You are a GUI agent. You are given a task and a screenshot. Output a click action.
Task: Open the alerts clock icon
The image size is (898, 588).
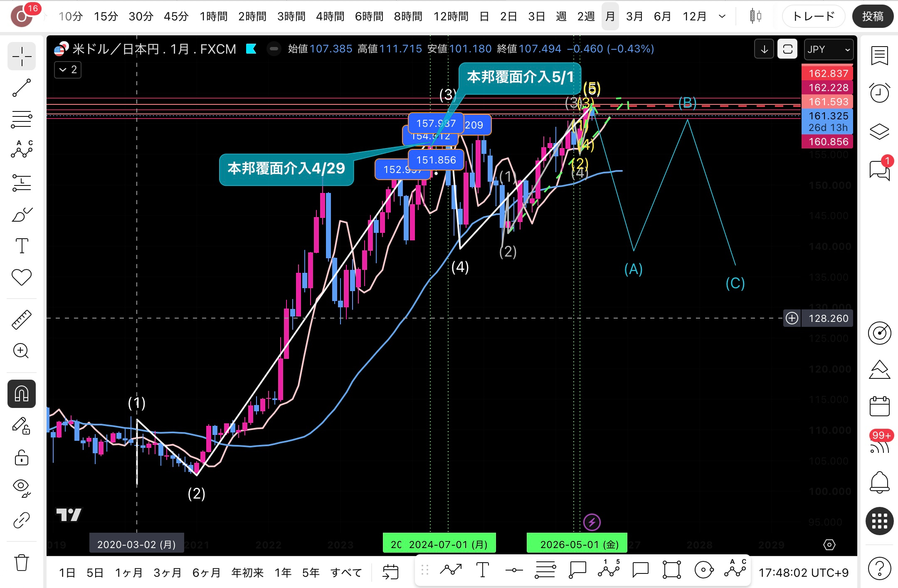click(879, 92)
